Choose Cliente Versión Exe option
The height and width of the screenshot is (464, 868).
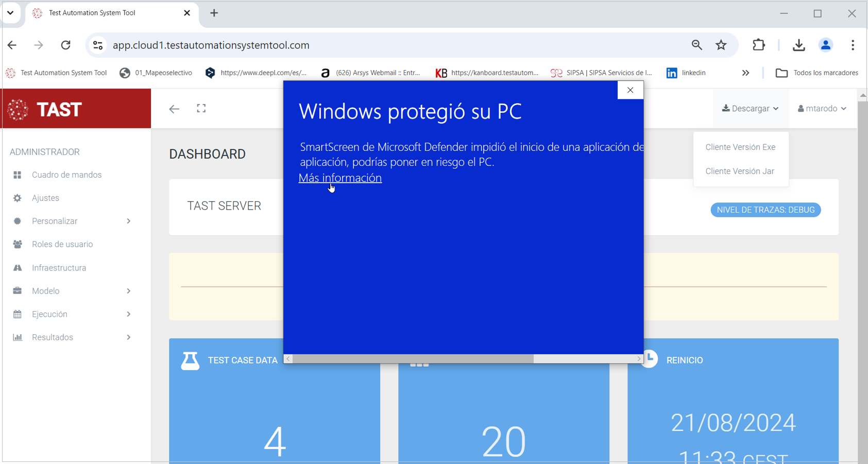click(x=740, y=147)
